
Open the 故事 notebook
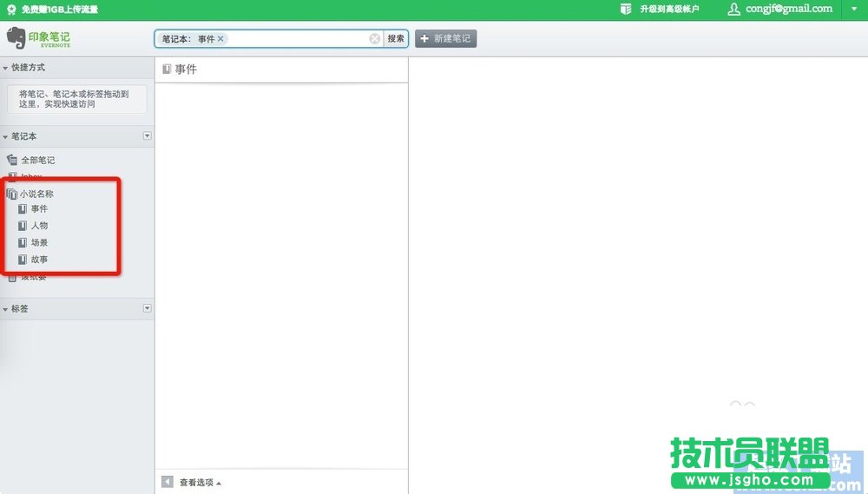39,260
